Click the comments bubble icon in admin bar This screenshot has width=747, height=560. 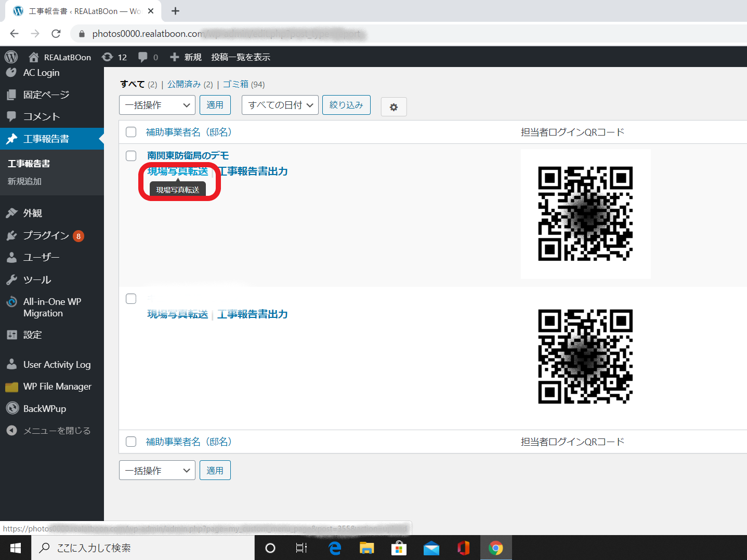143,57
